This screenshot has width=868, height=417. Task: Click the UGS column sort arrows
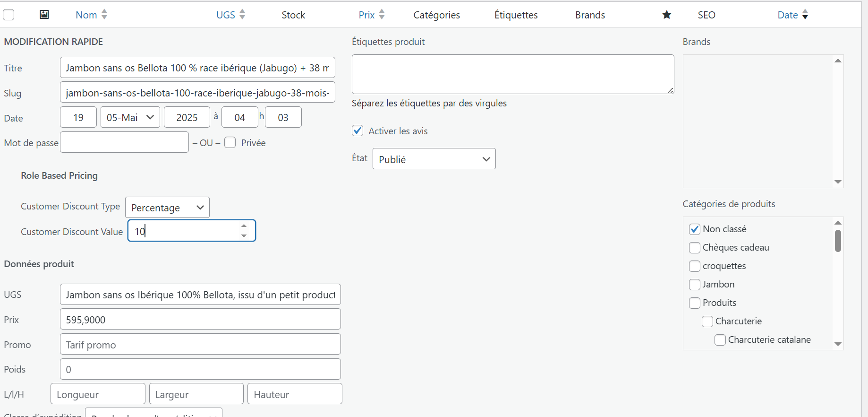tap(242, 15)
